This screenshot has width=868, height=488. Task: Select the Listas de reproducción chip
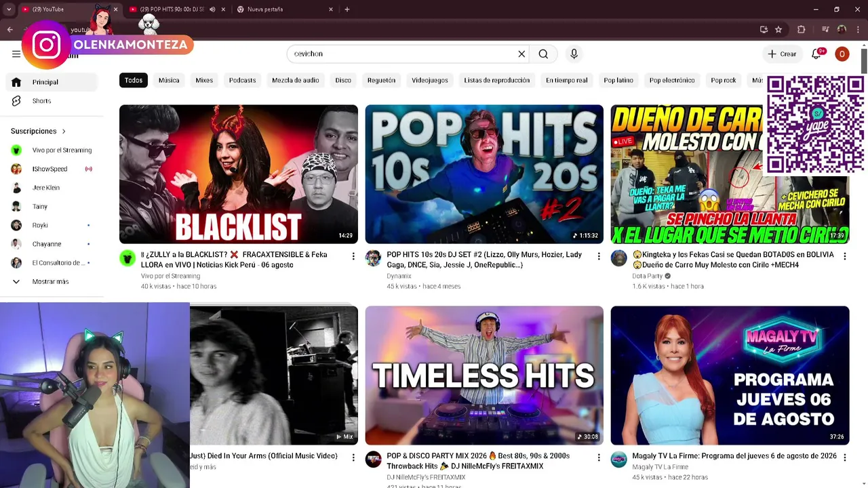click(x=497, y=80)
